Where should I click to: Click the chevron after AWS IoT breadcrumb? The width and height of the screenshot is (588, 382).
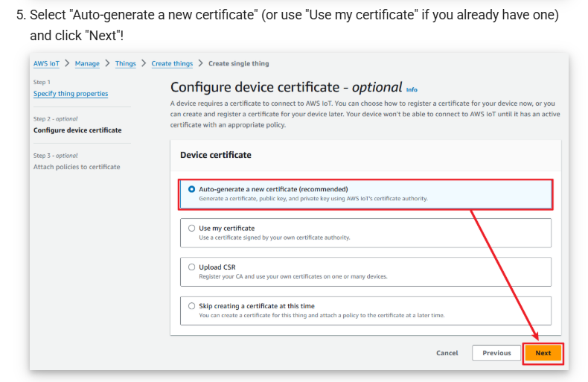67,64
